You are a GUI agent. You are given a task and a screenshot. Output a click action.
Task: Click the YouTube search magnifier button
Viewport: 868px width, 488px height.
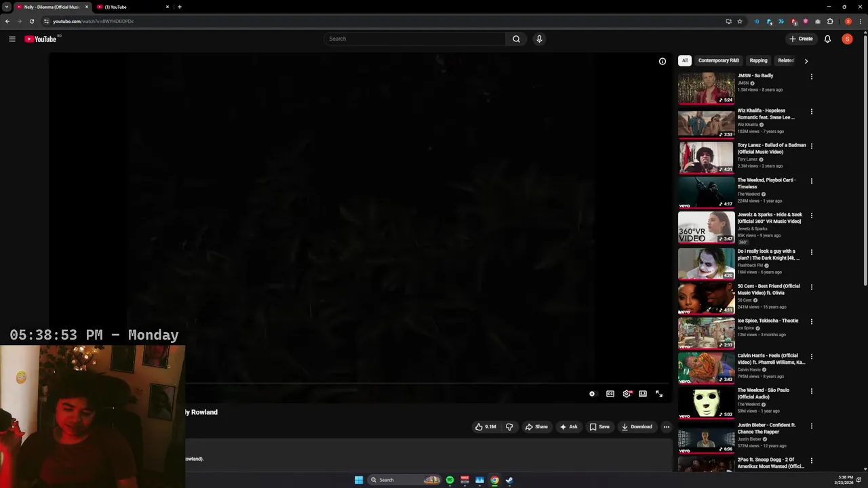[516, 39]
